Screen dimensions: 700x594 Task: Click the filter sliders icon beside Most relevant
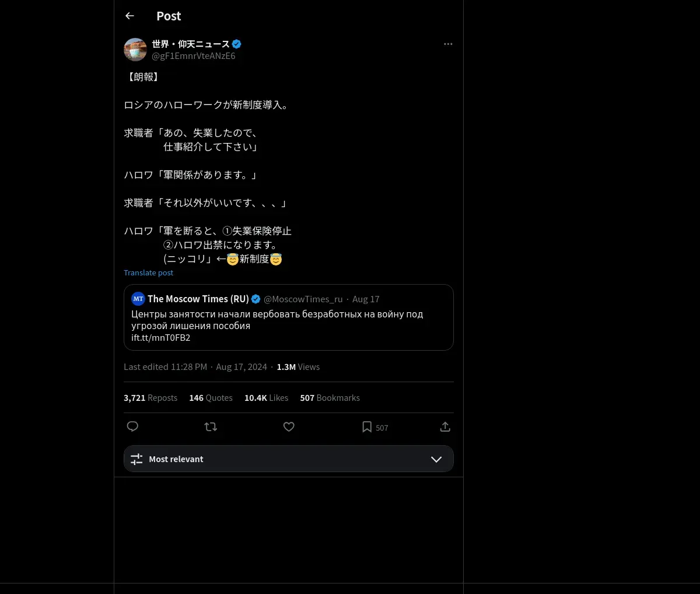coord(136,459)
